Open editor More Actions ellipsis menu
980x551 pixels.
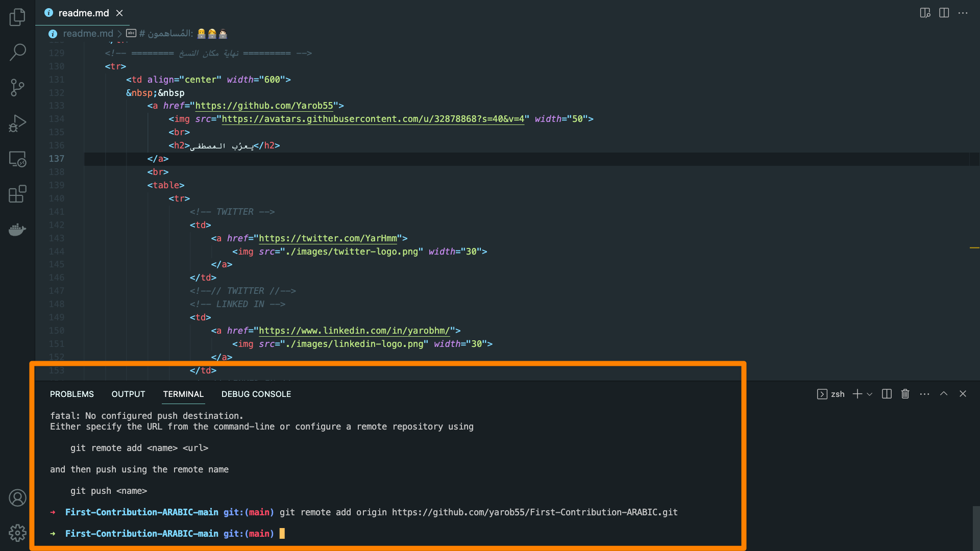(x=963, y=13)
